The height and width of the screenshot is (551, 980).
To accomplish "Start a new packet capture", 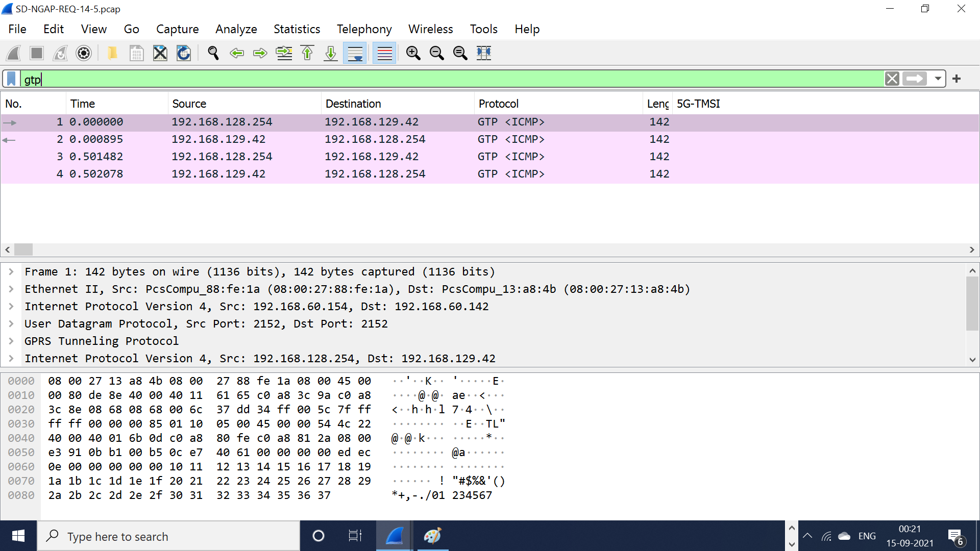I will (x=13, y=53).
